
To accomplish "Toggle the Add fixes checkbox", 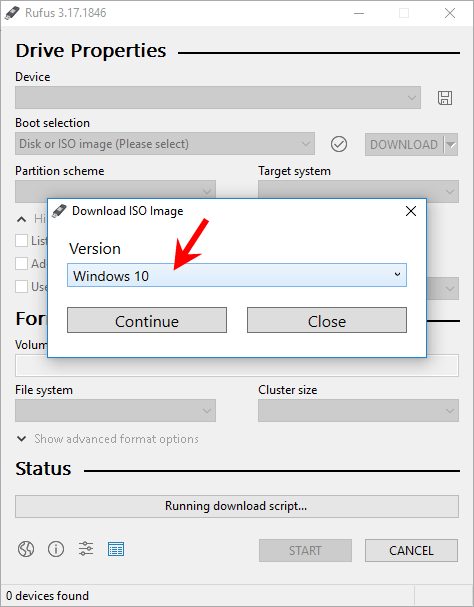I will (x=21, y=264).
